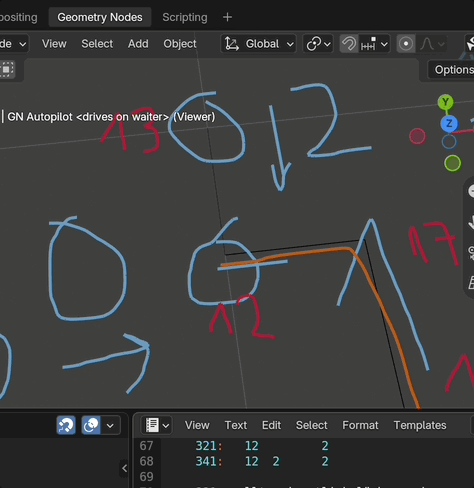Image resolution: width=474 pixels, height=488 pixels.
Task: Open the text editor Format menu
Action: click(360, 425)
